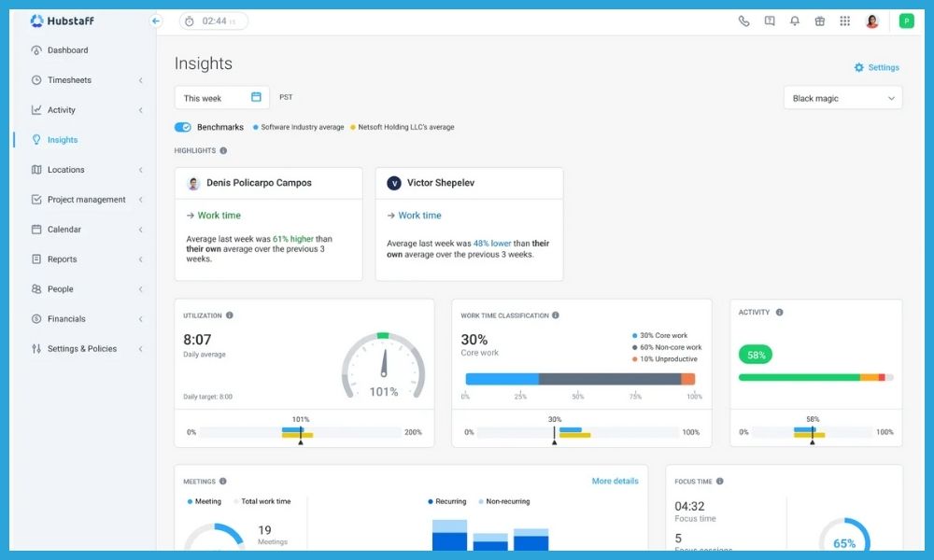This screenshot has width=934, height=560.
Task: Open the notifications bell
Action: point(795,21)
